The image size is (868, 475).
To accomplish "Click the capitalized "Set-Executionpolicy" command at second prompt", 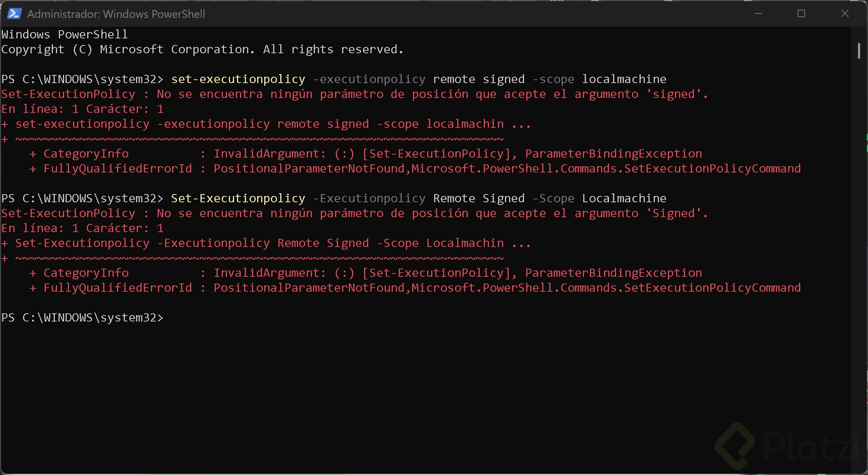I will click(238, 198).
